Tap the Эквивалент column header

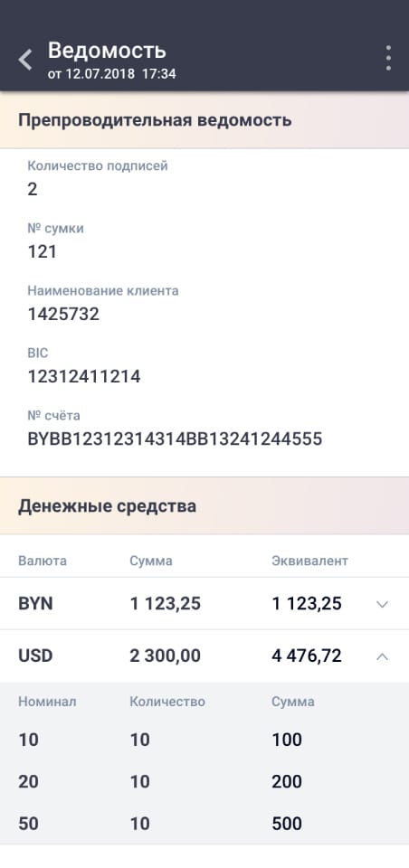pos(309,561)
